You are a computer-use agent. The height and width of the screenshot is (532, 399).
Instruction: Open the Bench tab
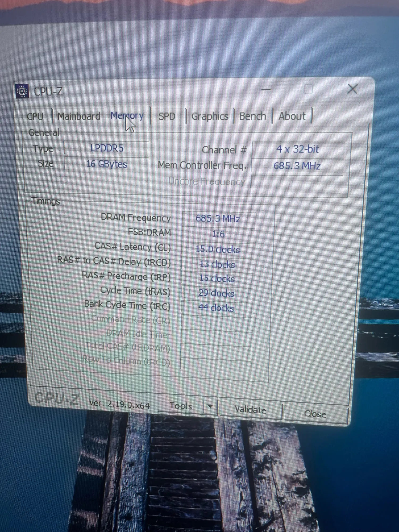[252, 116]
